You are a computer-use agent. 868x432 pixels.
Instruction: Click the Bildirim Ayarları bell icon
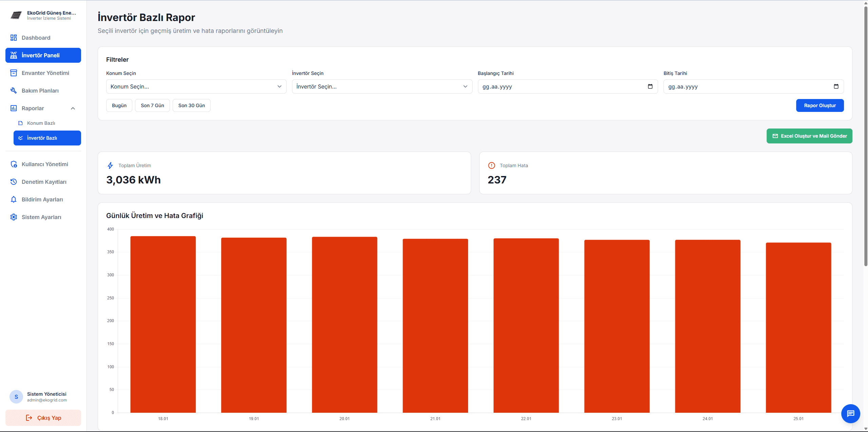tap(14, 199)
